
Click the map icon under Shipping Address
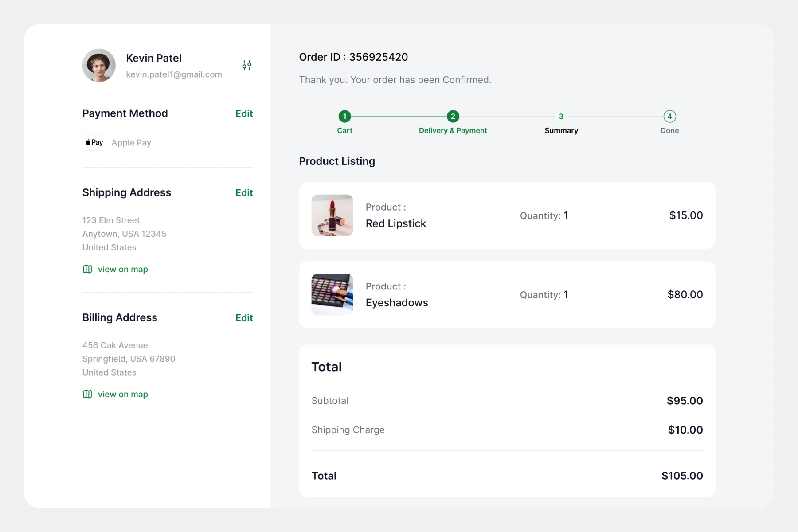click(87, 269)
